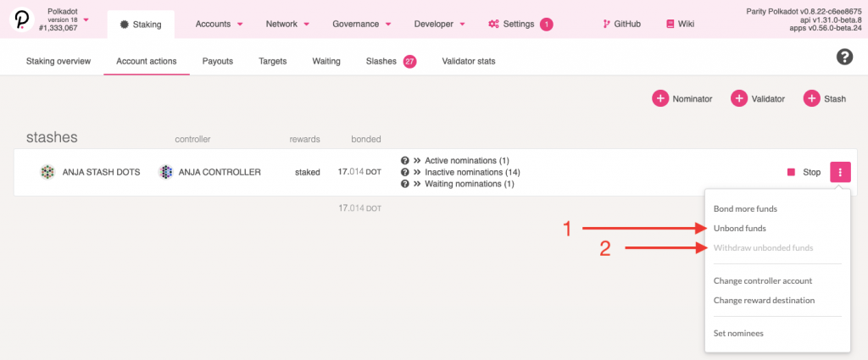Open the Polkadot network chain dropdown arrow
The width and height of the screenshot is (868, 360).
tap(86, 20)
